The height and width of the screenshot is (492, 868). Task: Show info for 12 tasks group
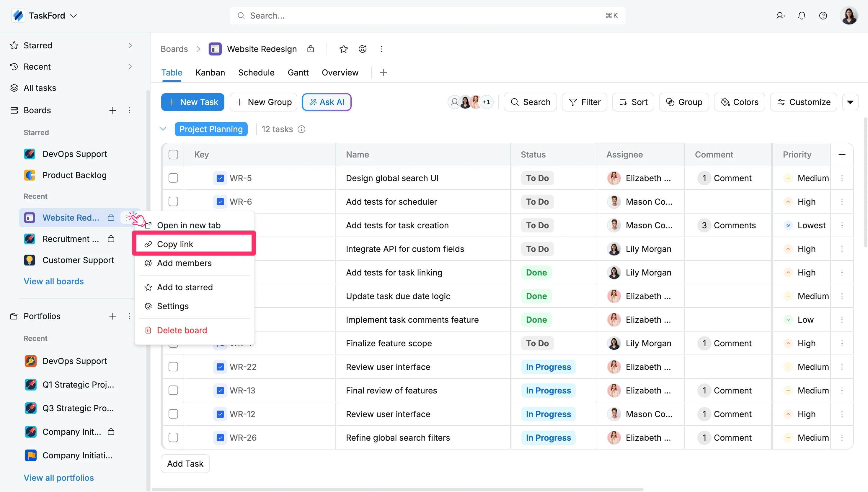301,129
